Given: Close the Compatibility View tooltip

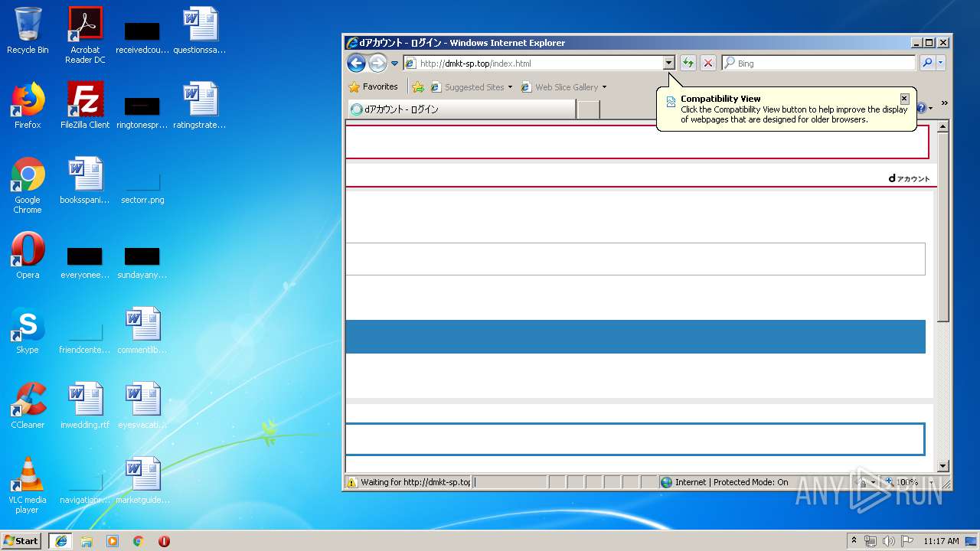Looking at the screenshot, I should tap(904, 98).
